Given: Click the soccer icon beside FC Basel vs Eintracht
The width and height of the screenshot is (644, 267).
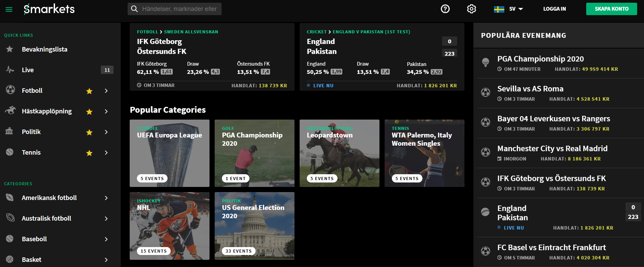Looking at the screenshot, I should click(x=485, y=251).
